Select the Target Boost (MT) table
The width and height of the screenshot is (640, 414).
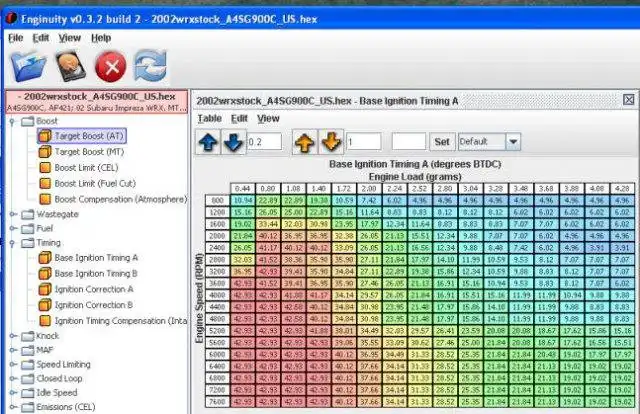[x=82, y=152]
